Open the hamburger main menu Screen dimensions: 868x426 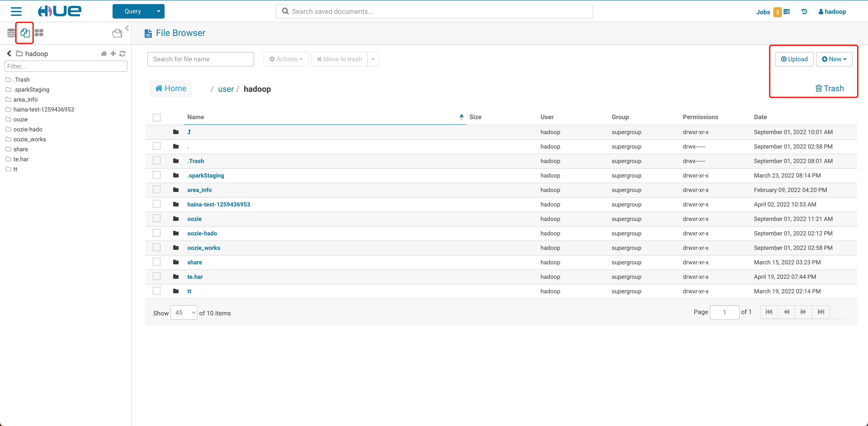(16, 12)
